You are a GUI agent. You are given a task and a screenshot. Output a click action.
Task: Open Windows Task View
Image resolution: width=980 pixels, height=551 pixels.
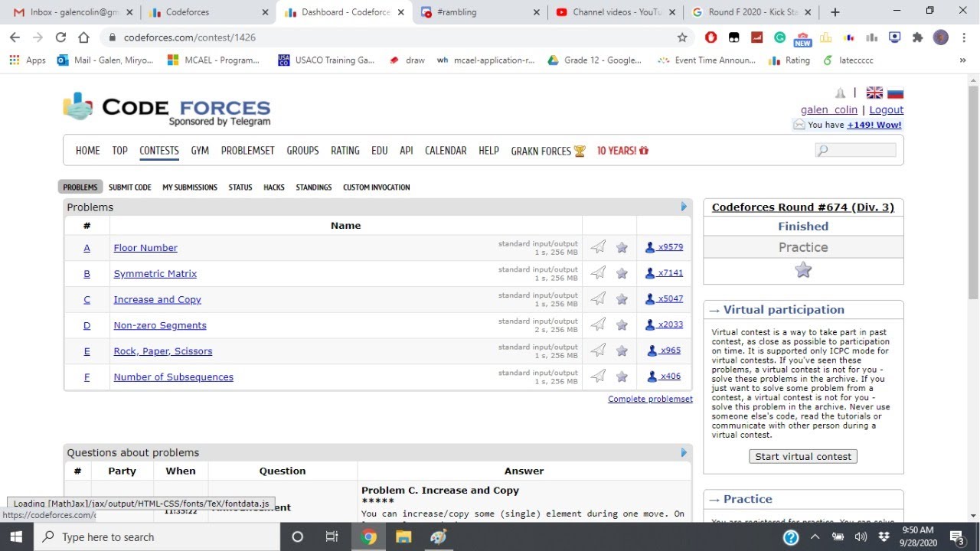point(332,536)
